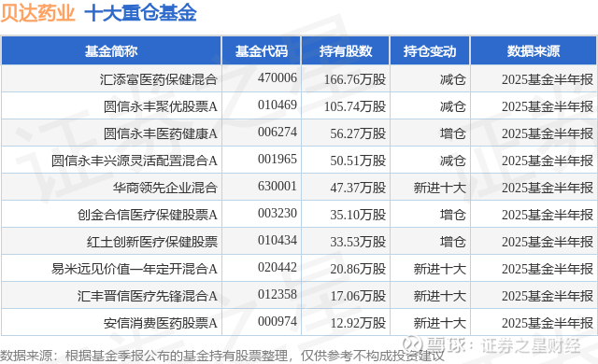Click fund code 000974
This screenshot has width=598, height=364.
point(278,321)
